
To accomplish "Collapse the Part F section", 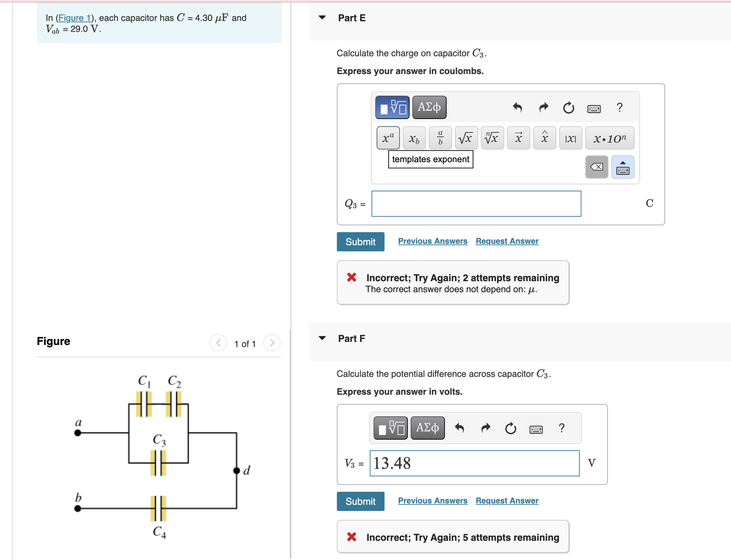I will click(322, 338).
